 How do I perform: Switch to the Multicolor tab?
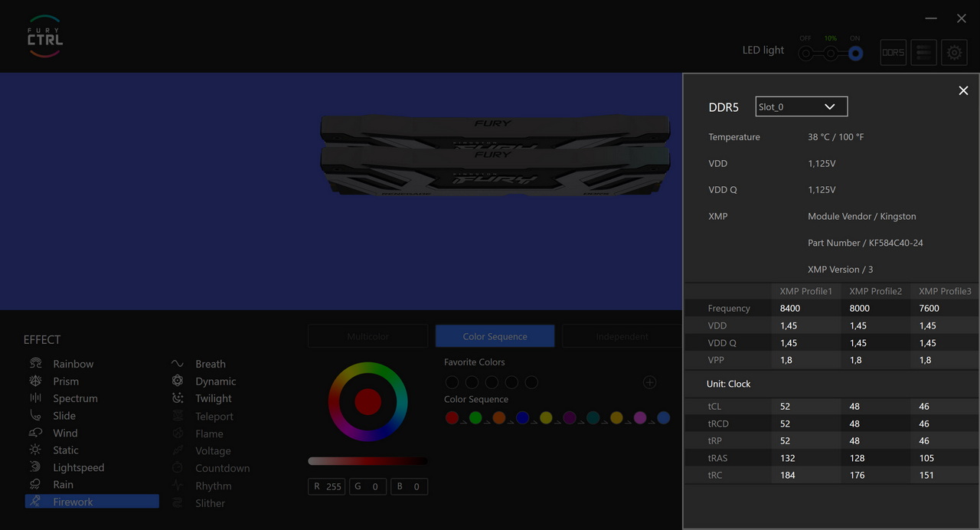pos(367,336)
